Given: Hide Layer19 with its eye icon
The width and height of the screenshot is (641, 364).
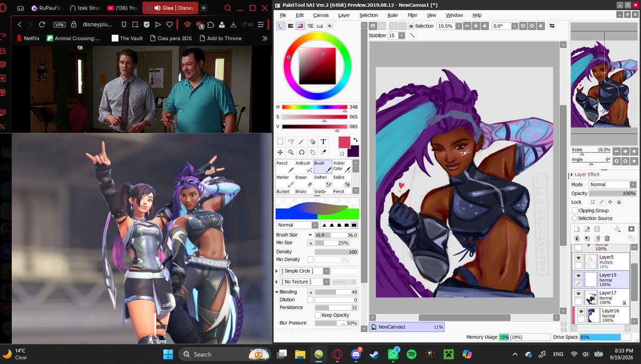Looking at the screenshot, I should pos(578,276).
